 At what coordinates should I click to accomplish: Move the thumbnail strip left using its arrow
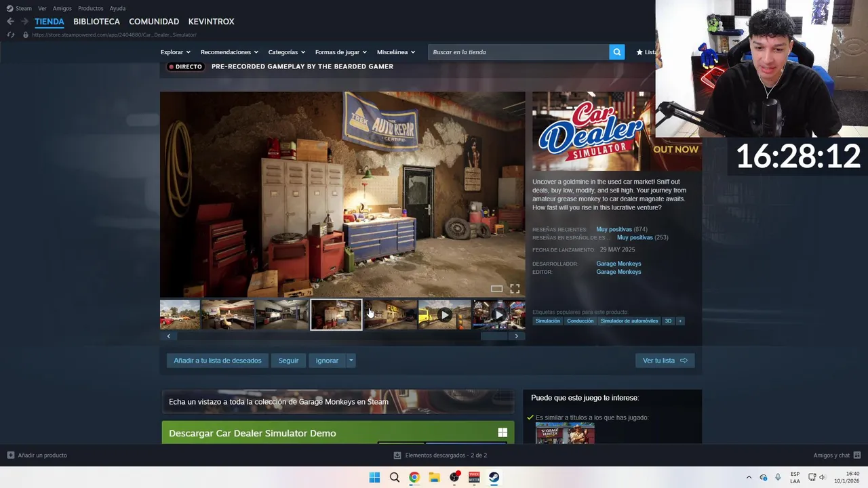click(x=168, y=336)
